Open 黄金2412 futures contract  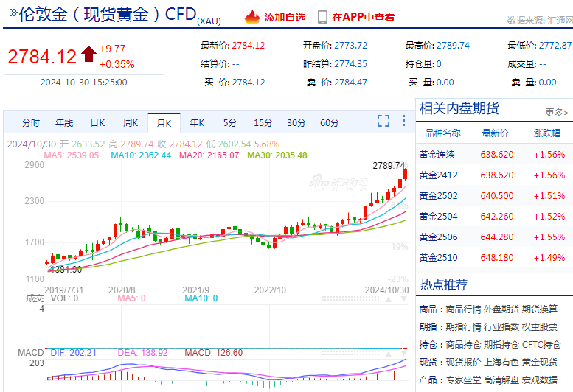pos(494,175)
